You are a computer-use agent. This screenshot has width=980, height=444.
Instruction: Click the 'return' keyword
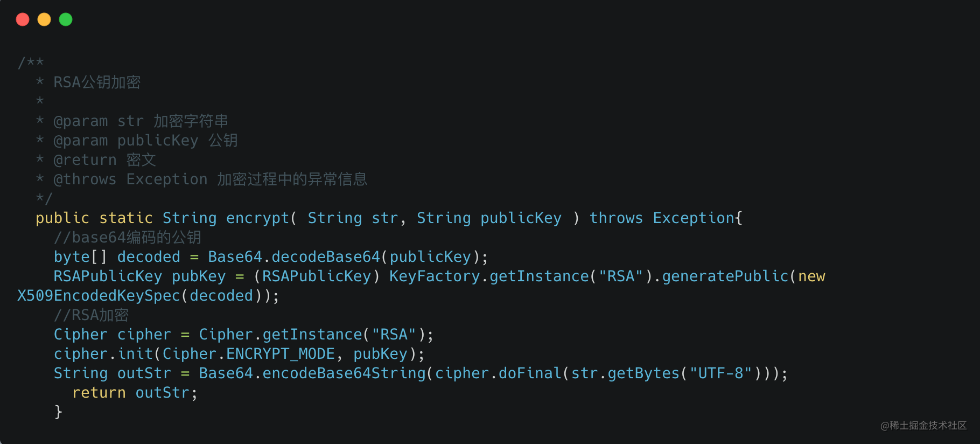point(99,393)
